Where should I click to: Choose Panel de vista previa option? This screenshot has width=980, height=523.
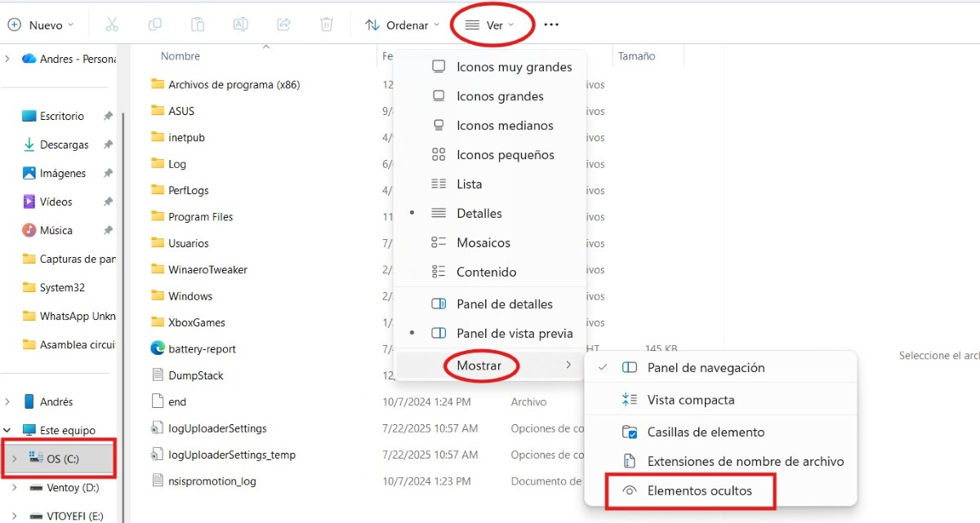[x=515, y=333]
